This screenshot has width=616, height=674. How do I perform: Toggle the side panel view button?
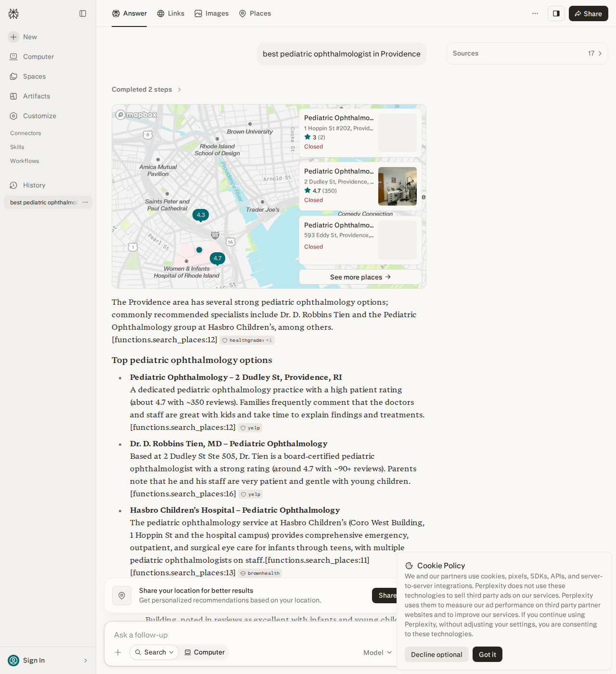(x=556, y=13)
